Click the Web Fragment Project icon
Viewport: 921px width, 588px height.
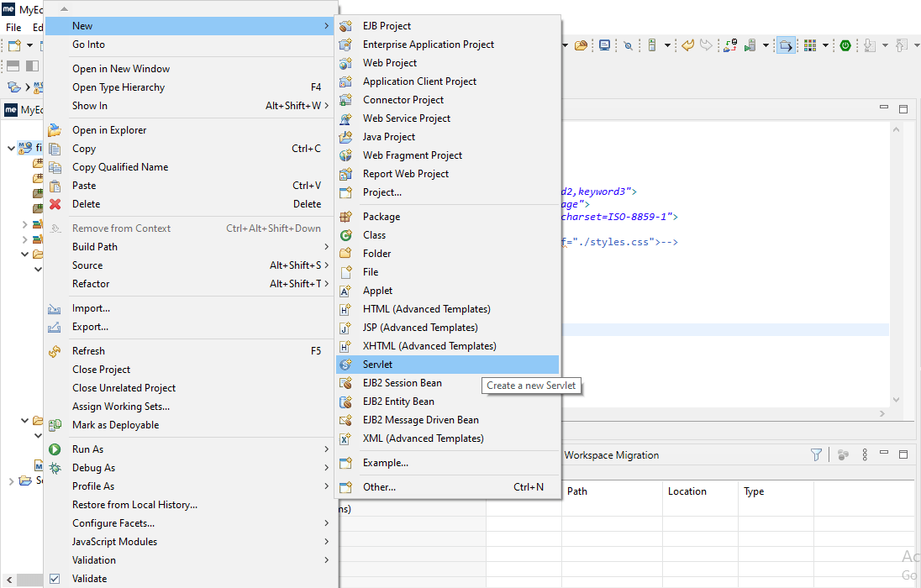346,155
